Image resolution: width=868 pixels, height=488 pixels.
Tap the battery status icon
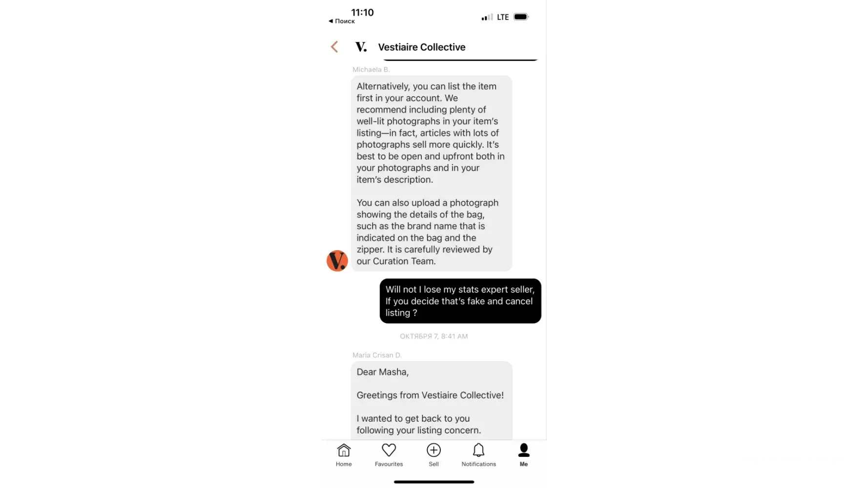(521, 17)
